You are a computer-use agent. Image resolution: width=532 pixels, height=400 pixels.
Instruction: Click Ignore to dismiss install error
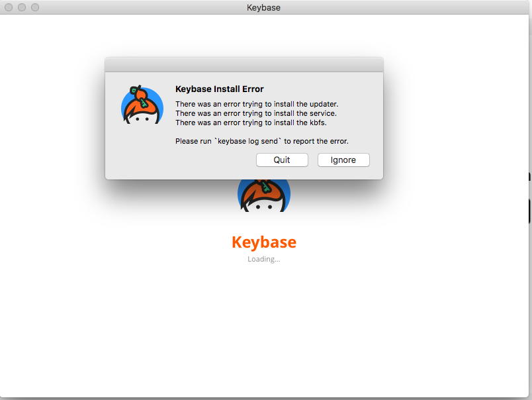343,160
